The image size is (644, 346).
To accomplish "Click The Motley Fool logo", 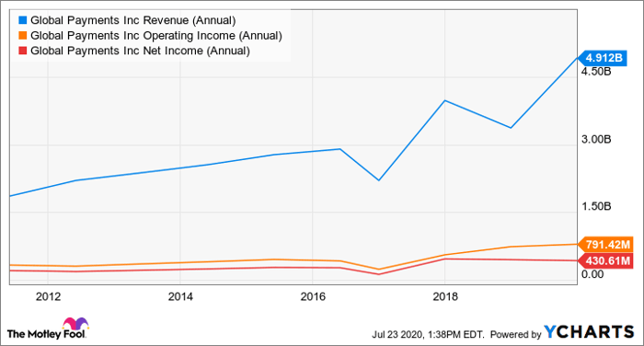I will tap(47, 329).
